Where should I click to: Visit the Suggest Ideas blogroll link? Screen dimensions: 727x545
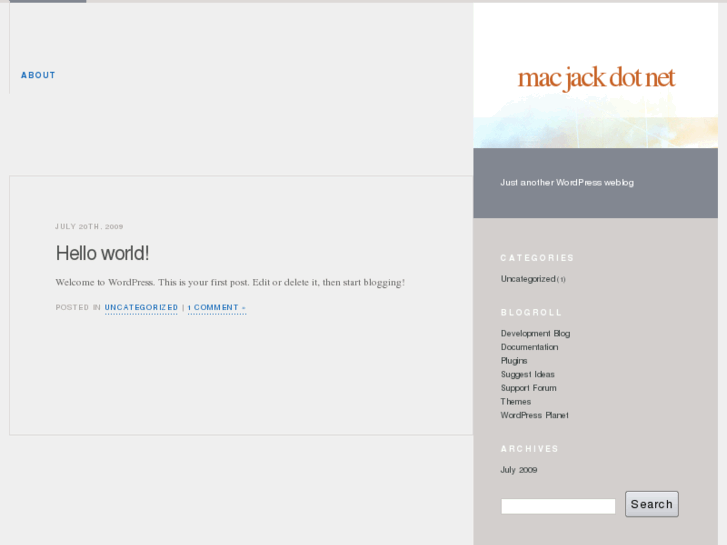tap(528, 374)
